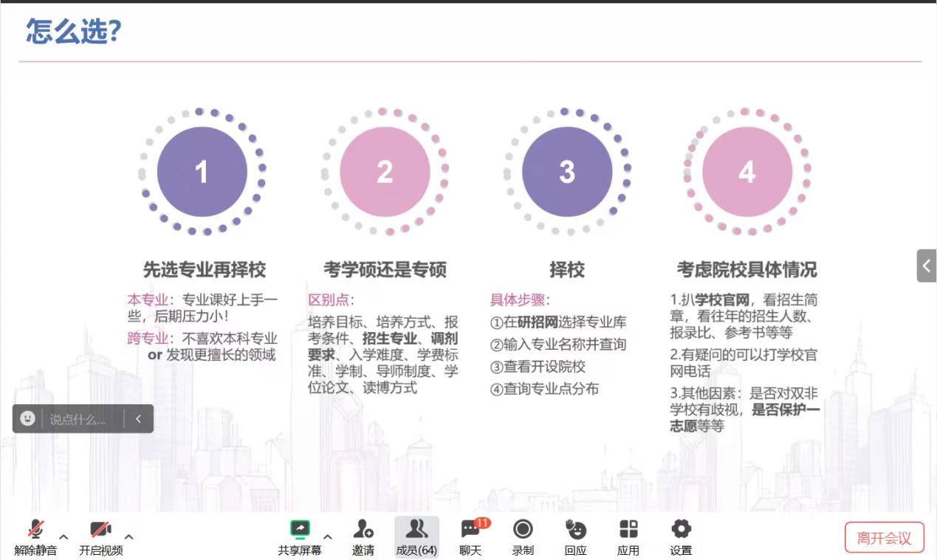Viewport: 937px width, 560px height.
Task: Start recording with the 录制 icon
Action: [523, 530]
